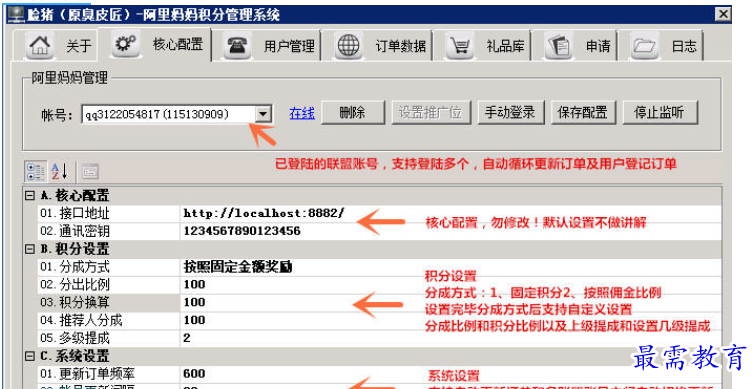Click the 更新订单频率 value 600
The height and width of the screenshot is (389, 755).
pos(195,374)
